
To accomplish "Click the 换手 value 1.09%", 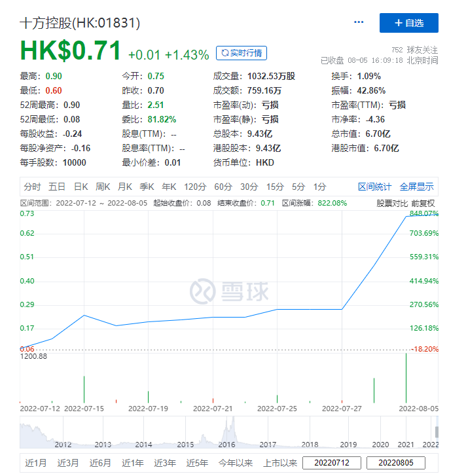I will (x=368, y=76).
